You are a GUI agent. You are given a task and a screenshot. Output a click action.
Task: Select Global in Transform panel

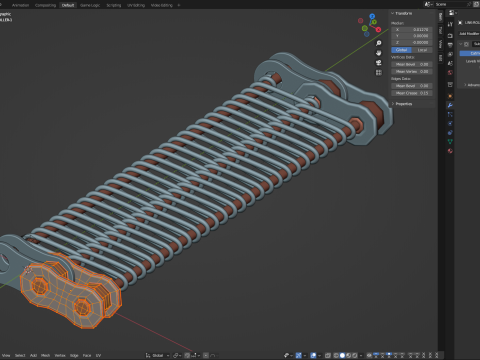[401, 50]
